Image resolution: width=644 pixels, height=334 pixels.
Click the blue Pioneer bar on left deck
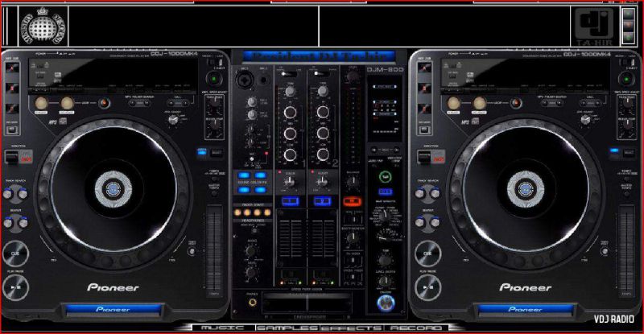coord(113,309)
